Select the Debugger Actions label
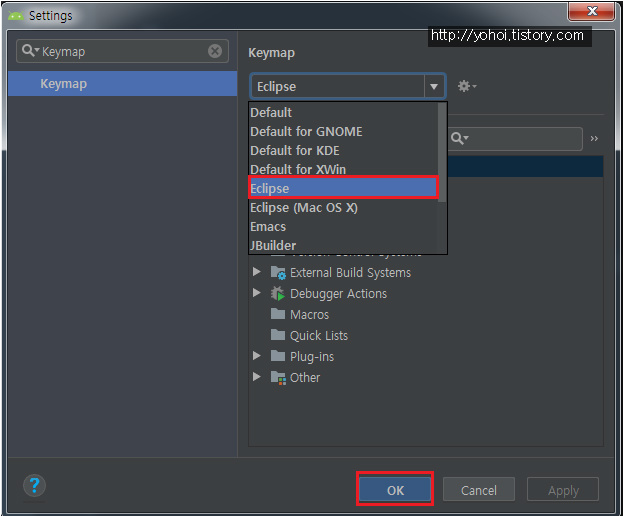 click(339, 294)
